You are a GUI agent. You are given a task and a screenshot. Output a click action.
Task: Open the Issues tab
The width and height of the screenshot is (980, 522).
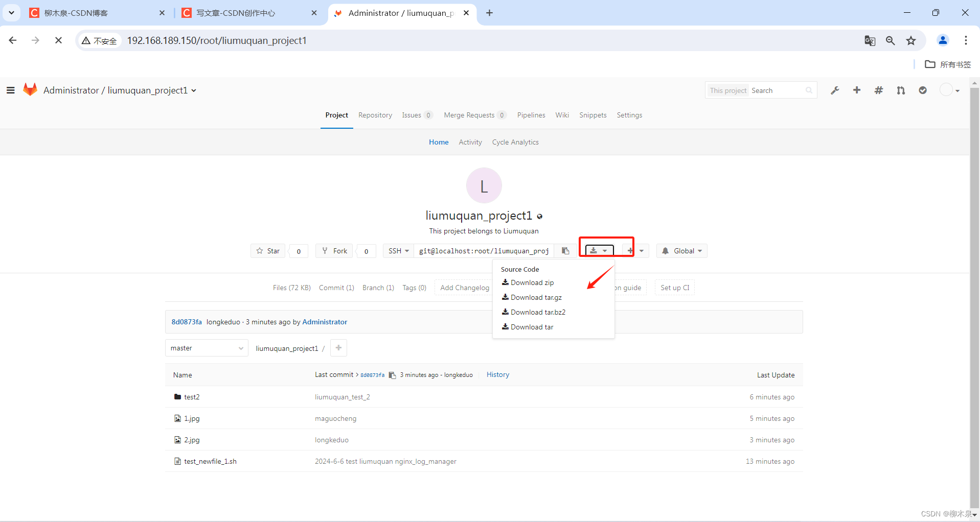pos(417,115)
